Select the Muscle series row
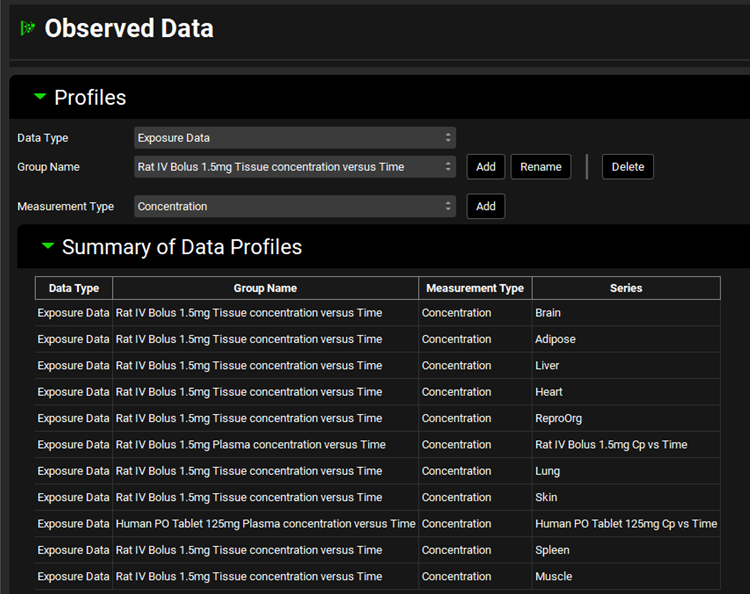This screenshot has width=750, height=594. (x=553, y=576)
